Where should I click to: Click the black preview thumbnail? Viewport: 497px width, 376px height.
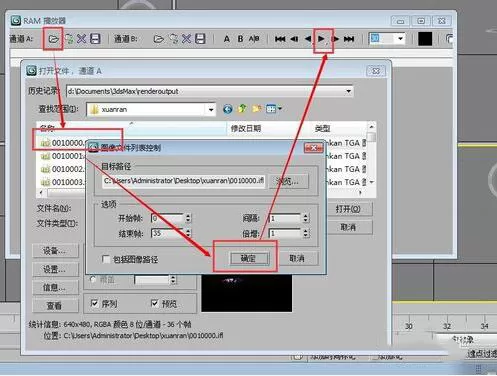tap(247, 293)
